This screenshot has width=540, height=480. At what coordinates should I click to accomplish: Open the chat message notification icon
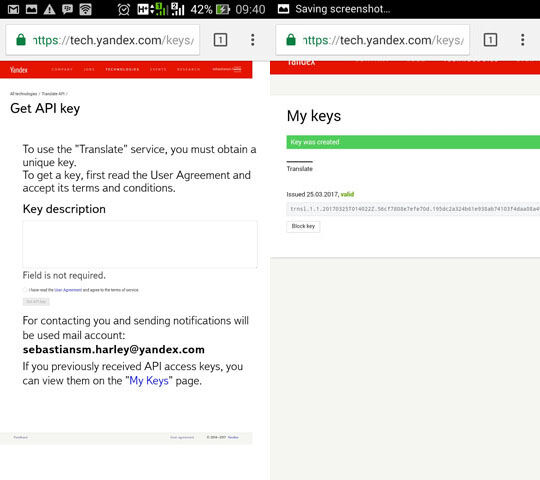coord(68,9)
